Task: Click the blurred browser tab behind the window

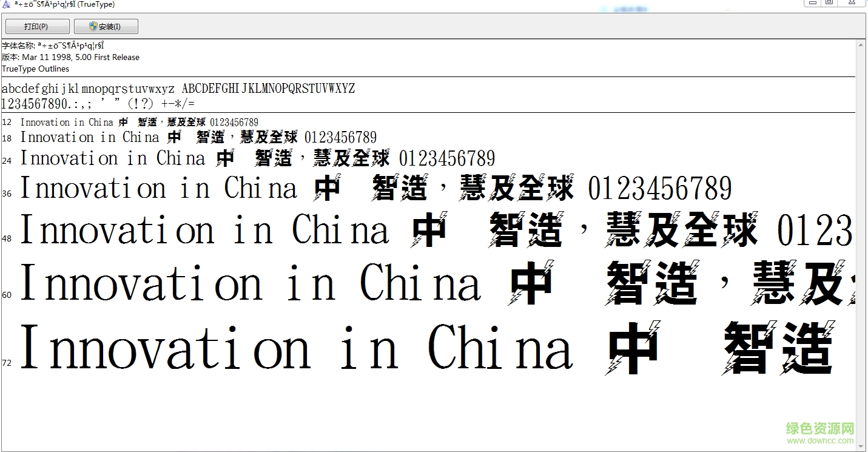Action: 626,9
